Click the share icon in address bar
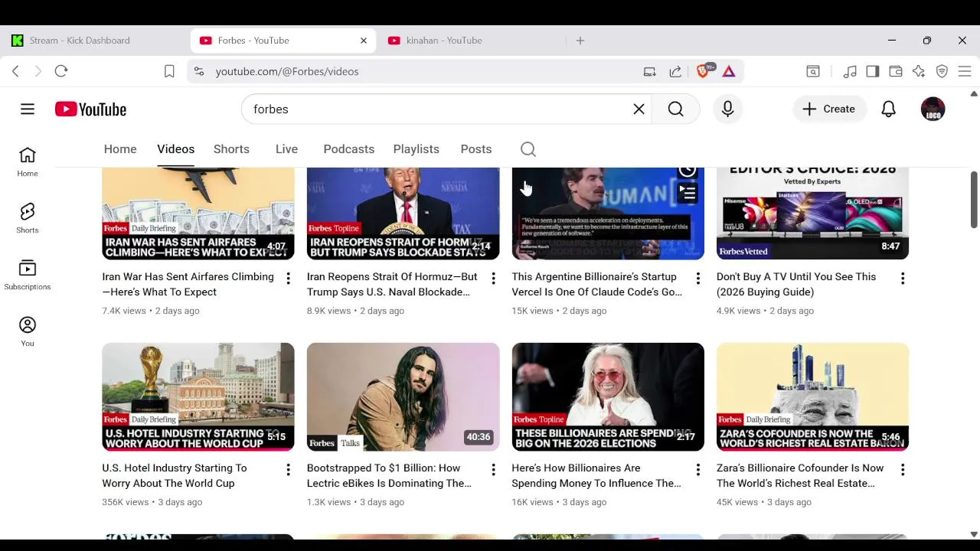Viewport: 980px width, 551px height. 675,71
